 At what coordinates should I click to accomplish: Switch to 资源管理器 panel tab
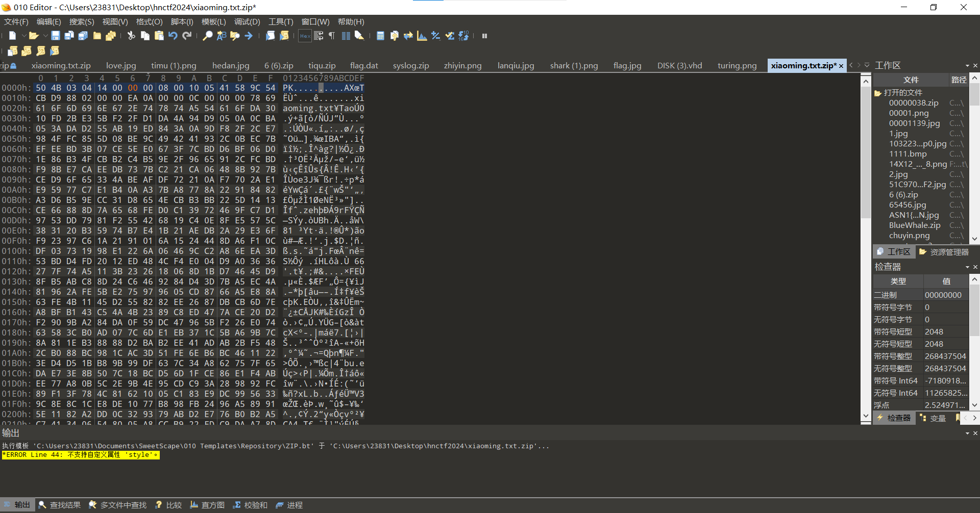click(x=943, y=252)
